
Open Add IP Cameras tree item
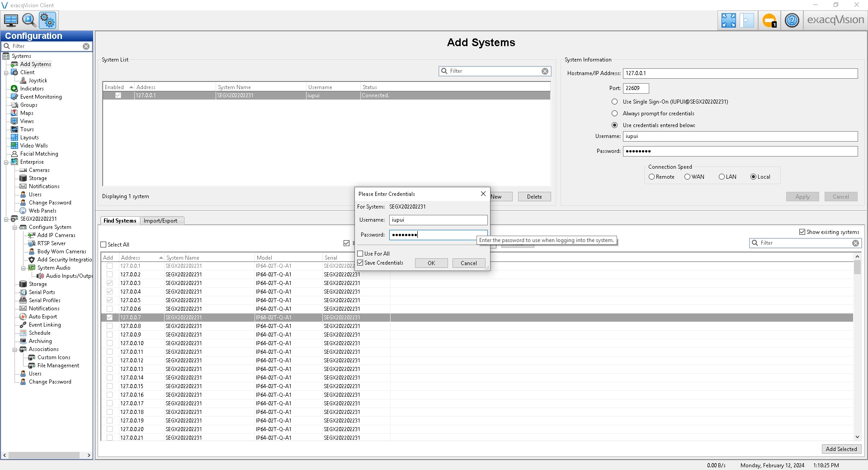coord(57,235)
